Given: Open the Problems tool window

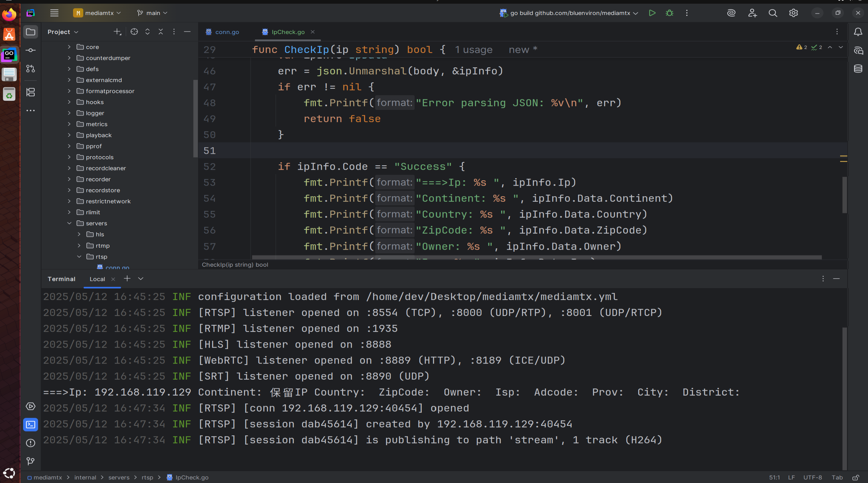Looking at the screenshot, I should click(31, 443).
